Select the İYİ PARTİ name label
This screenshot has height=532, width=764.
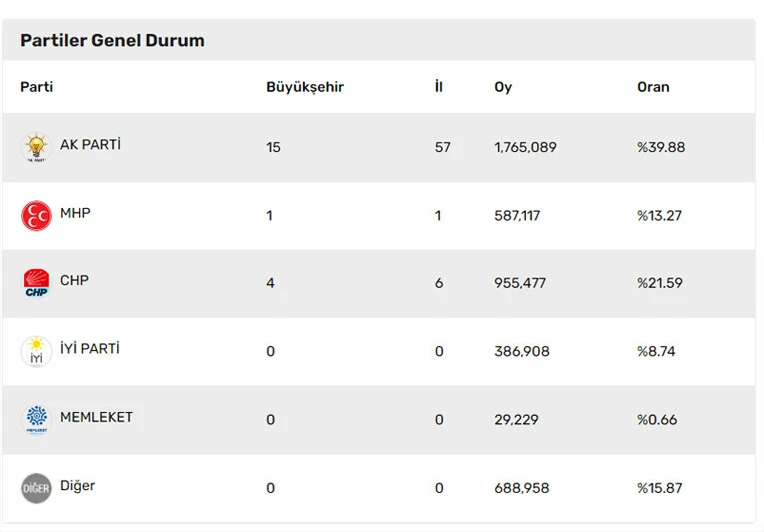click(90, 349)
